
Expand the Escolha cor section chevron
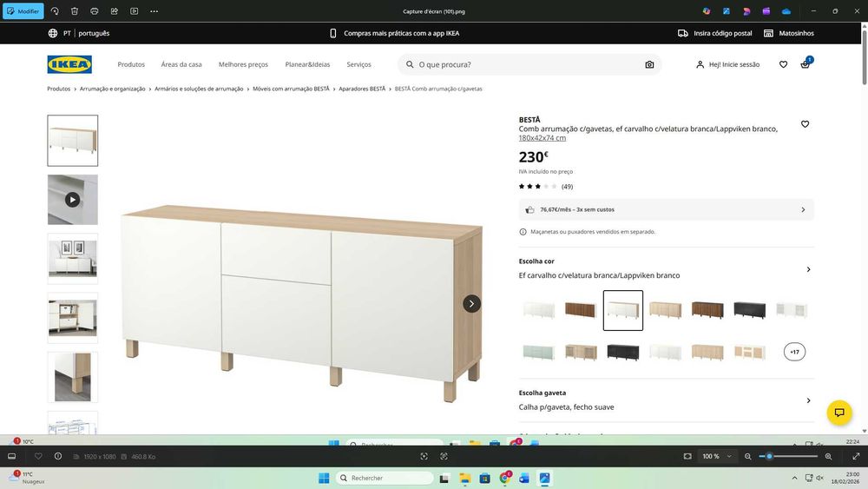tap(809, 269)
